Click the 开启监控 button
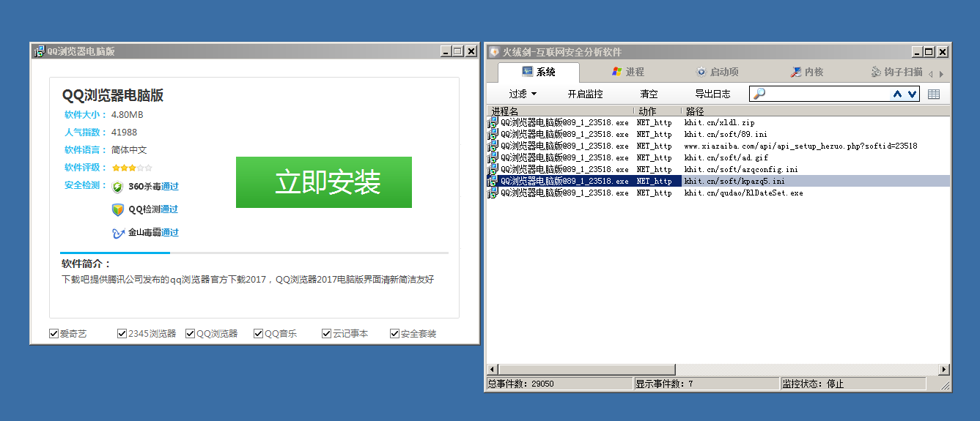This screenshot has height=421, width=980. coord(585,94)
